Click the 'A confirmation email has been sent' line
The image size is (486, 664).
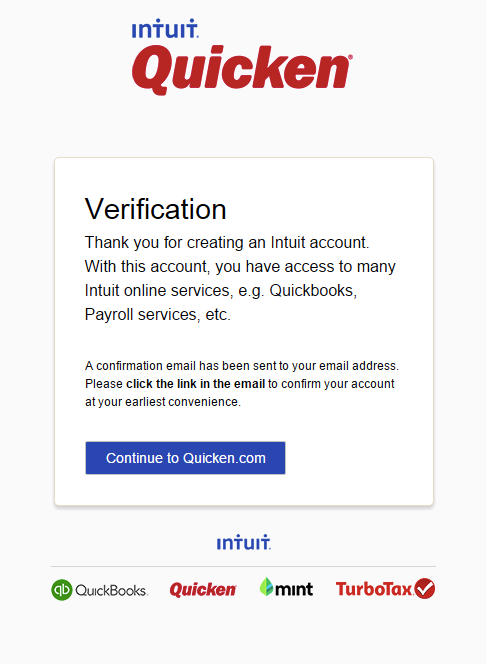[242, 365]
